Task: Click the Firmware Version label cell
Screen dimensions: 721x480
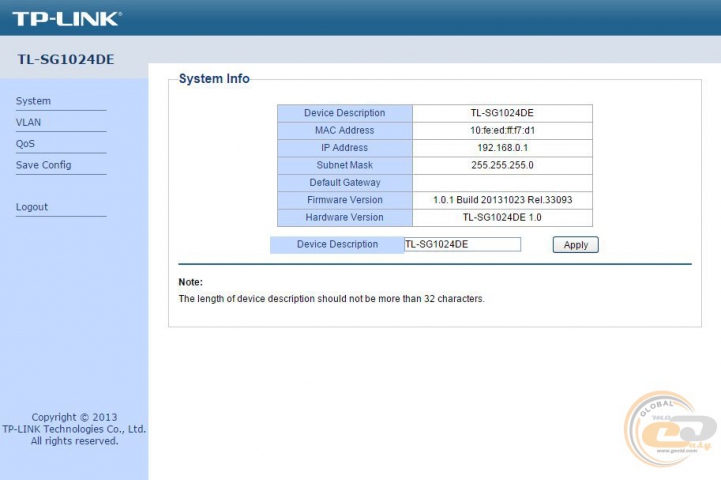Action: (x=345, y=200)
